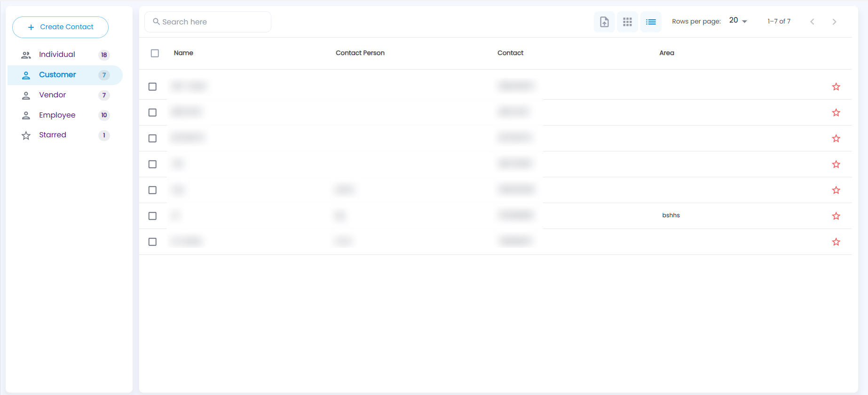Viewport: 868px width, 395px height.
Task: Click the 1–7 of 7 pagination text
Action: coord(779,22)
